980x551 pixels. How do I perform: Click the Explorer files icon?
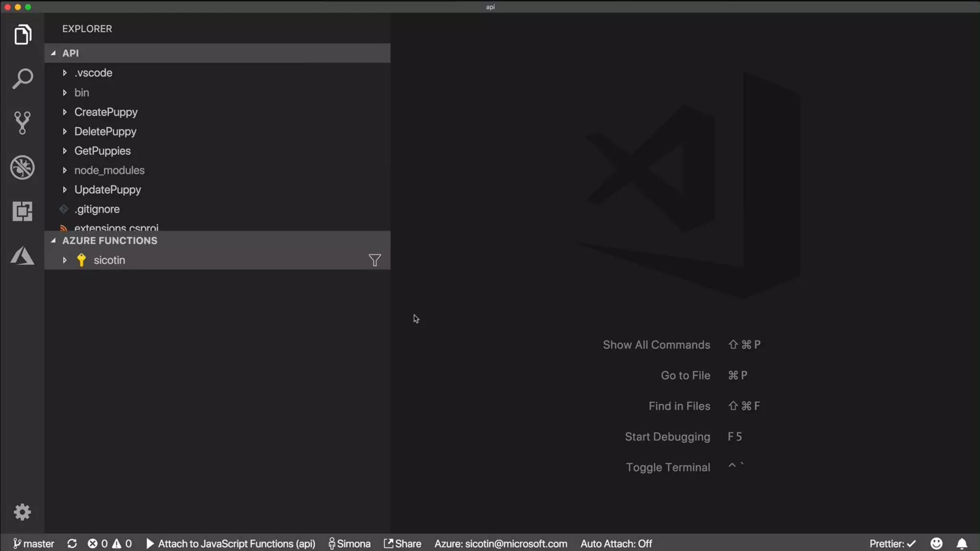[x=22, y=35]
